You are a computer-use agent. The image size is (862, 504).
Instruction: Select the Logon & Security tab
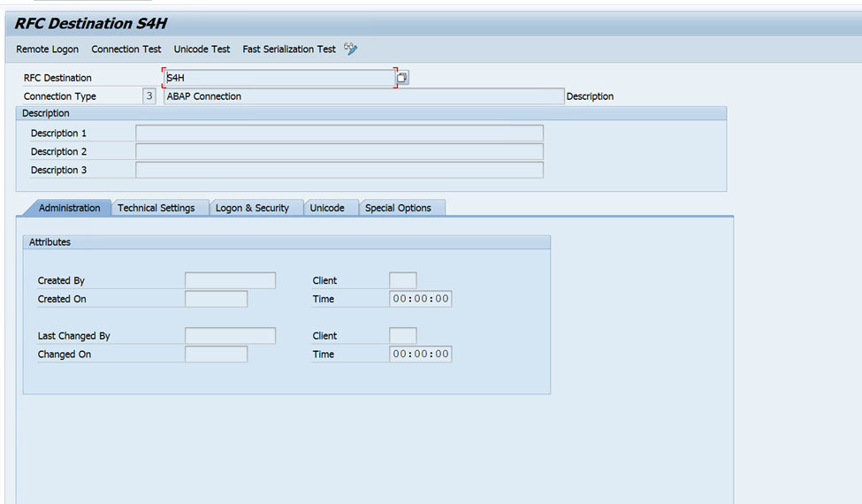(x=252, y=208)
